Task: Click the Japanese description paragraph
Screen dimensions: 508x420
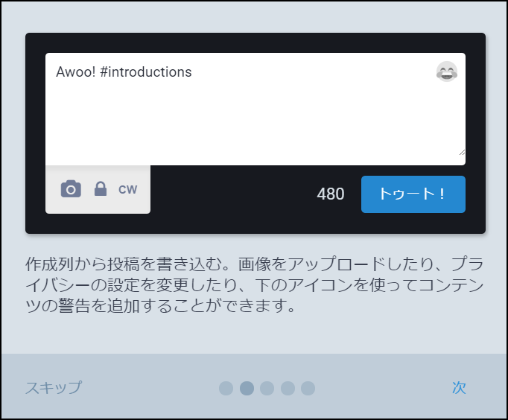Action: [x=255, y=285]
